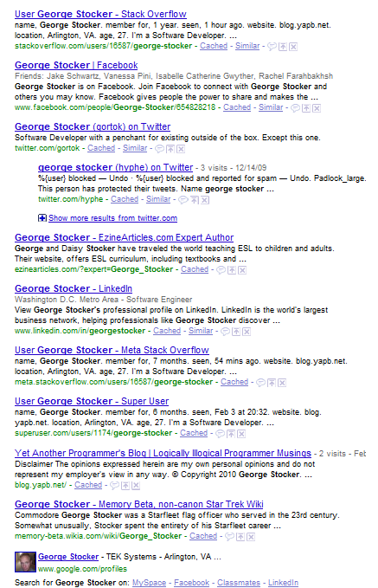This screenshot has width=378, height=588.
Task: View Cached copy of blog.yapb.net
Action: point(88,484)
